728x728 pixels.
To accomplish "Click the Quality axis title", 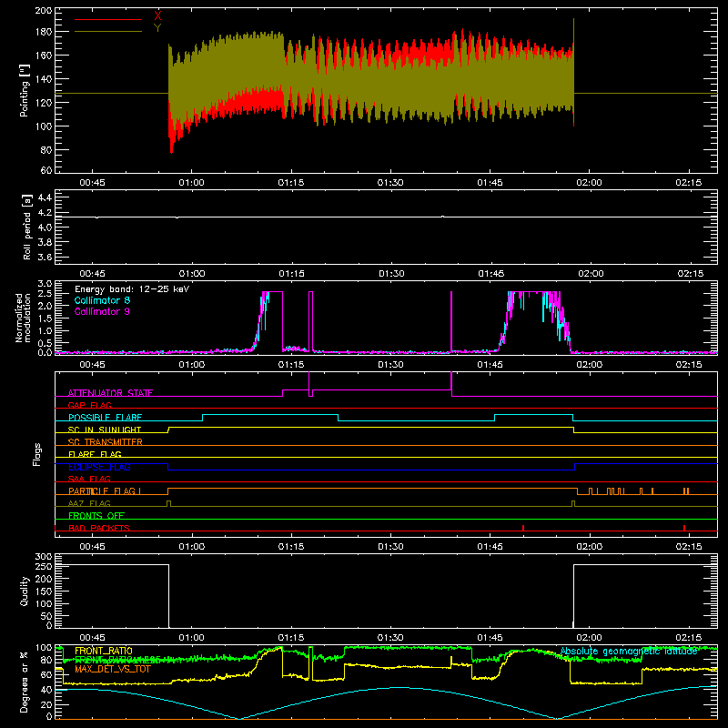I will (25, 591).
